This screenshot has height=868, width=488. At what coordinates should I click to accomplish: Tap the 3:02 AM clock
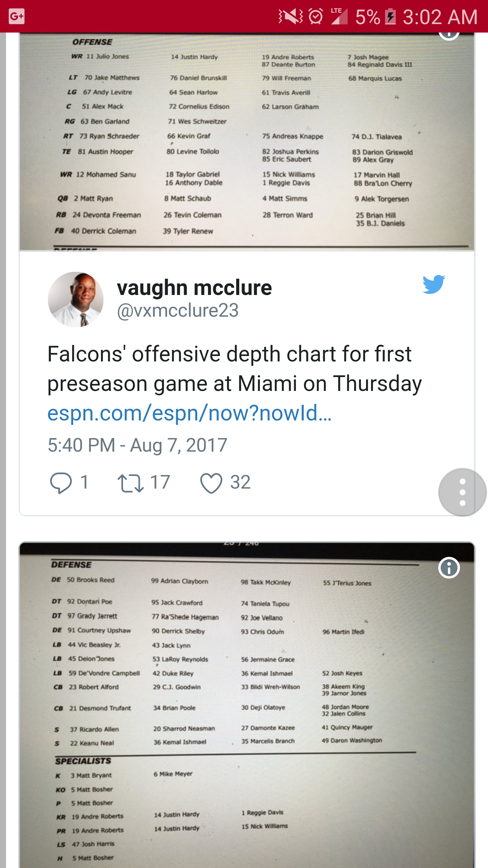pos(440,17)
